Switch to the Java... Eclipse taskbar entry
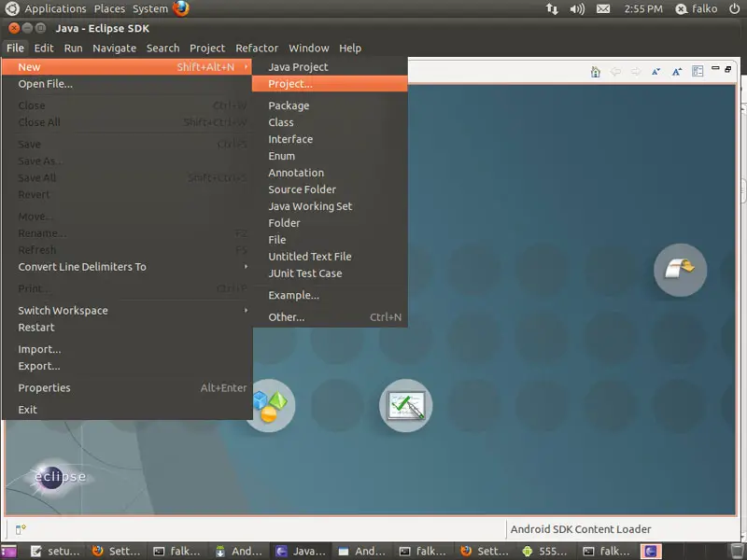The image size is (747, 560). coord(301,552)
